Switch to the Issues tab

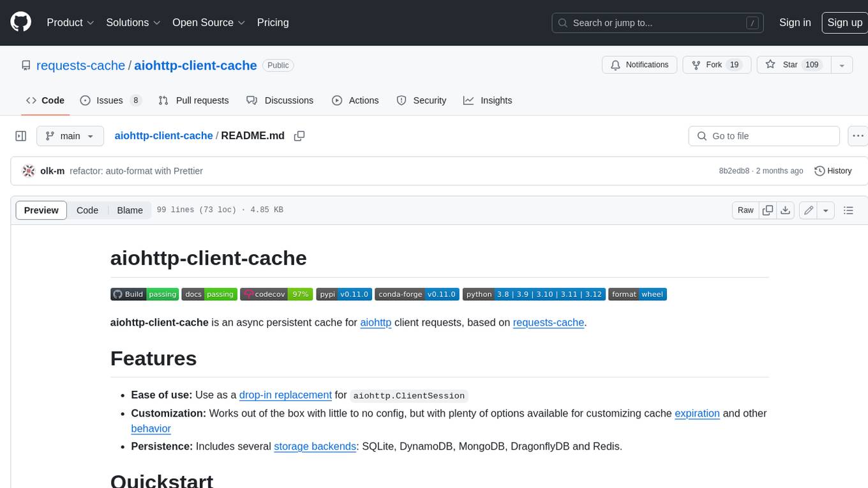(x=110, y=100)
